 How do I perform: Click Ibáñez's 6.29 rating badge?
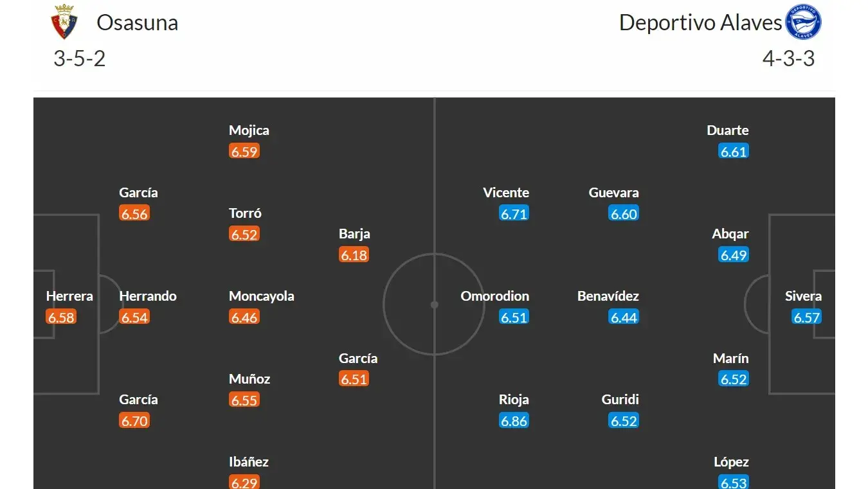click(244, 483)
